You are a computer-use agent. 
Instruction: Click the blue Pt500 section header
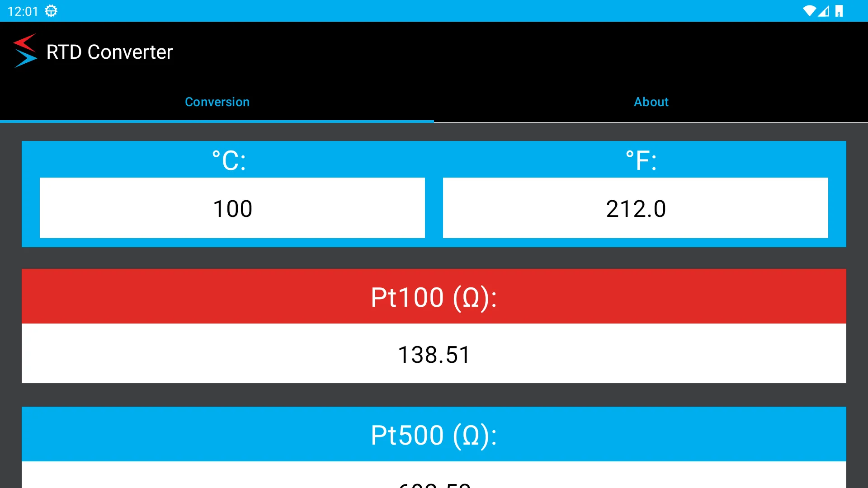434,434
